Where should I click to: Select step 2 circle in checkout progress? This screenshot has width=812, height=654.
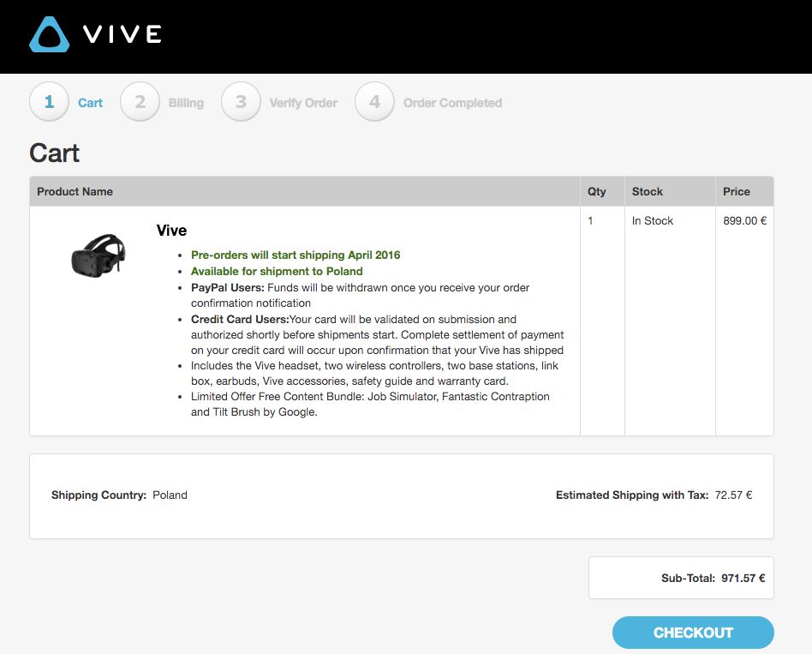[x=140, y=102]
